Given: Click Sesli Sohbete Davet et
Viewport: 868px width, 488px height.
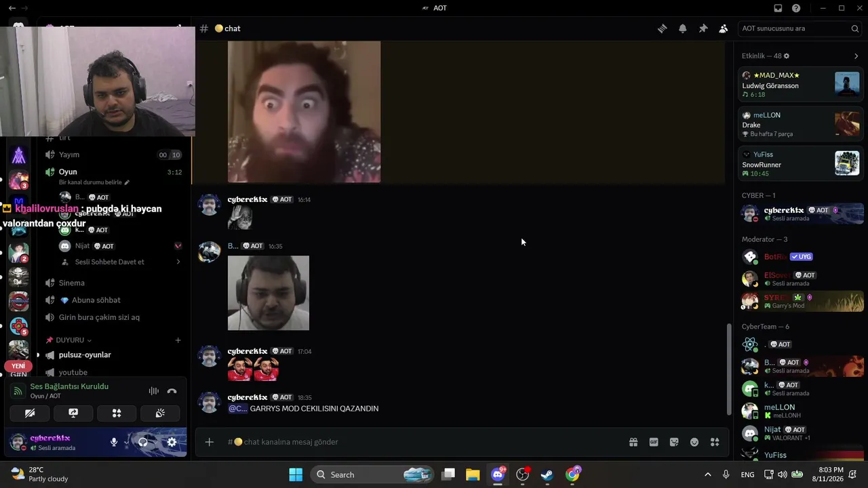Looking at the screenshot, I should pos(110,262).
